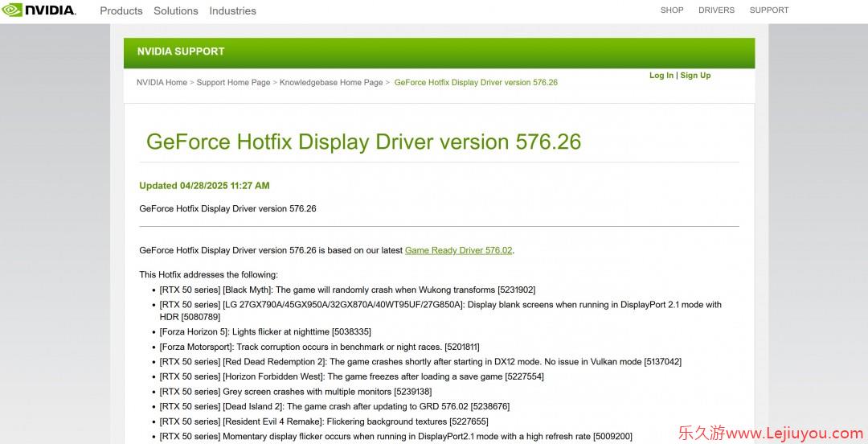This screenshot has width=868, height=444.
Task: Click the Red Dead Redemption 2 item
Action: 420,362
